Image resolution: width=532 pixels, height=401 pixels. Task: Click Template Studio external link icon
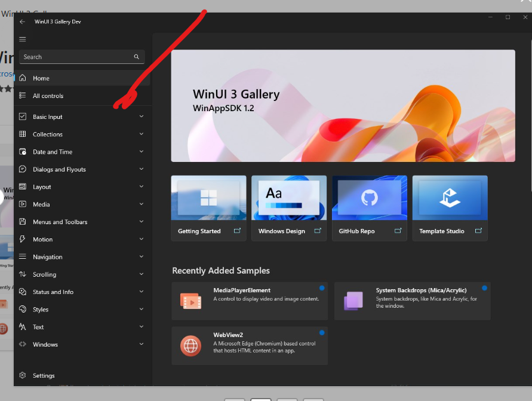click(x=478, y=231)
